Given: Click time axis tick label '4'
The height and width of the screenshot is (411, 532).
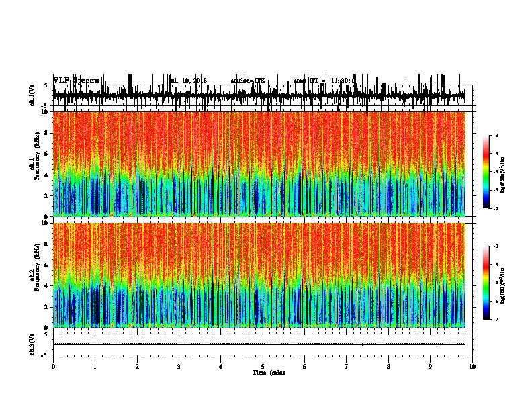Looking at the screenshot, I should click(221, 367).
